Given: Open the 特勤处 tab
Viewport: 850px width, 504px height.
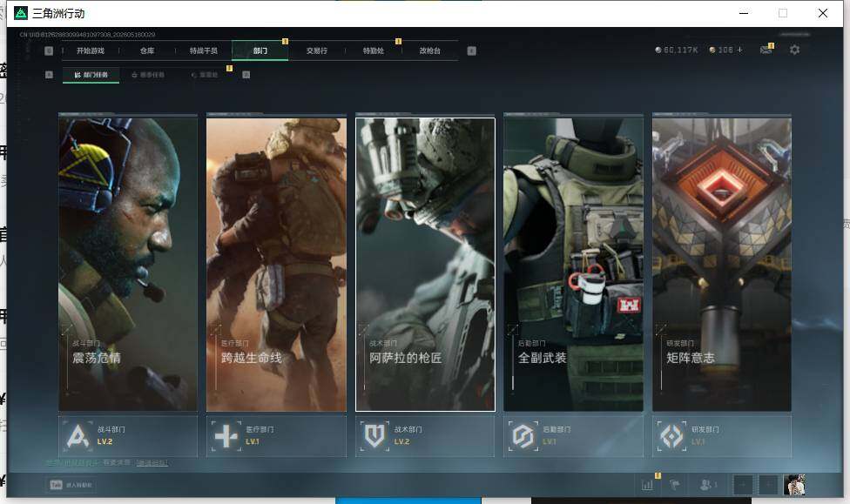Looking at the screenshot, I should [373, 50].
